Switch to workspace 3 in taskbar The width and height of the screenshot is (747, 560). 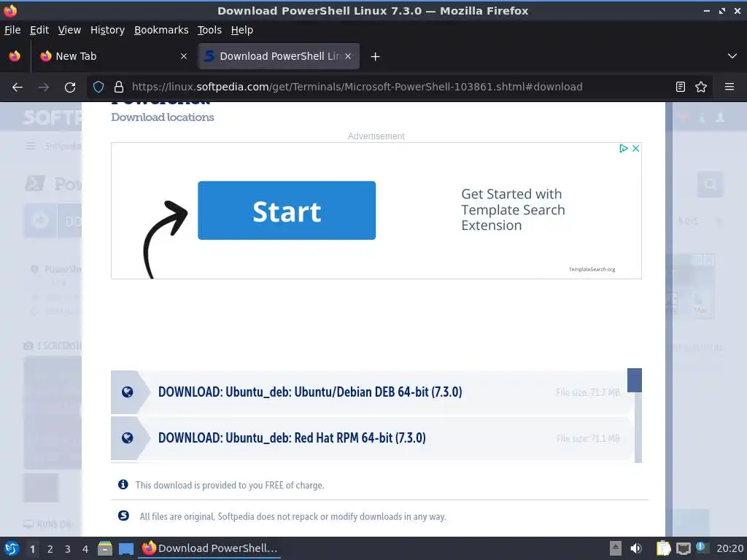[x=68, y=549]
